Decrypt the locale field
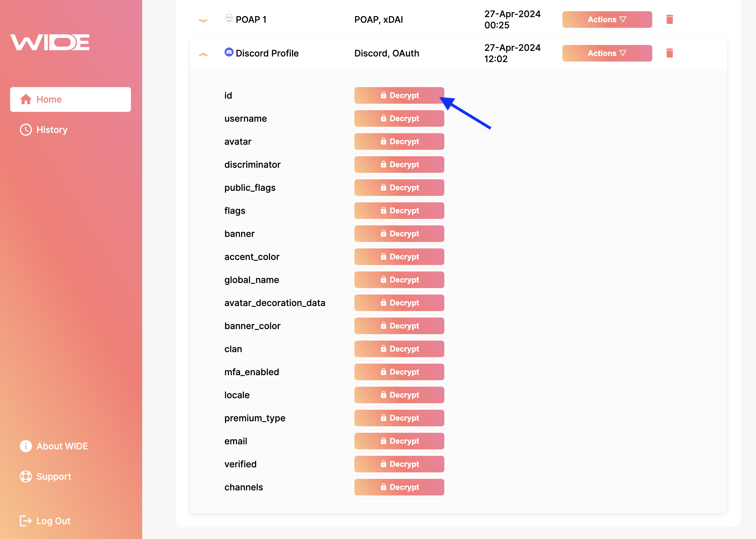Image resolution: width=756 pixels, height=539 pixels. point(399,395)
